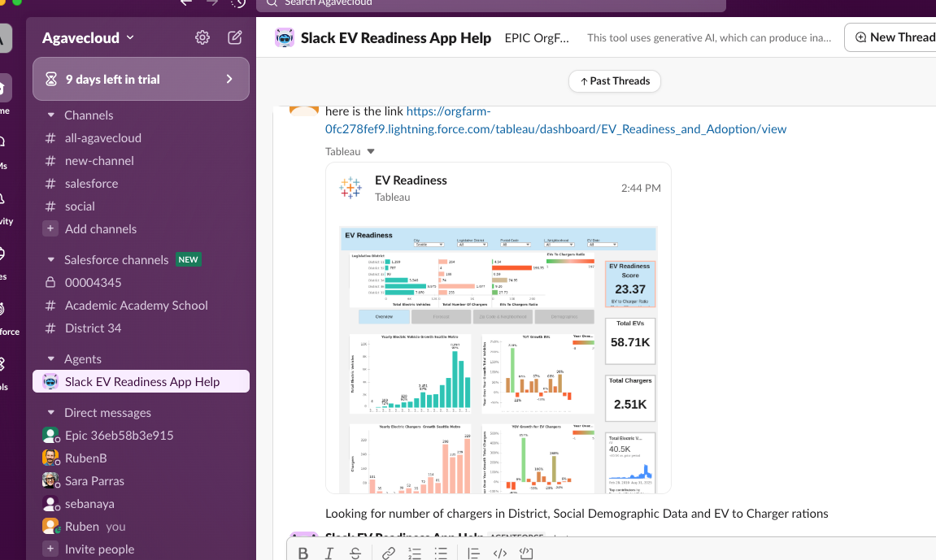Click the forward arrow in top bar
936x560 pixels.
[x=212, y=3]
